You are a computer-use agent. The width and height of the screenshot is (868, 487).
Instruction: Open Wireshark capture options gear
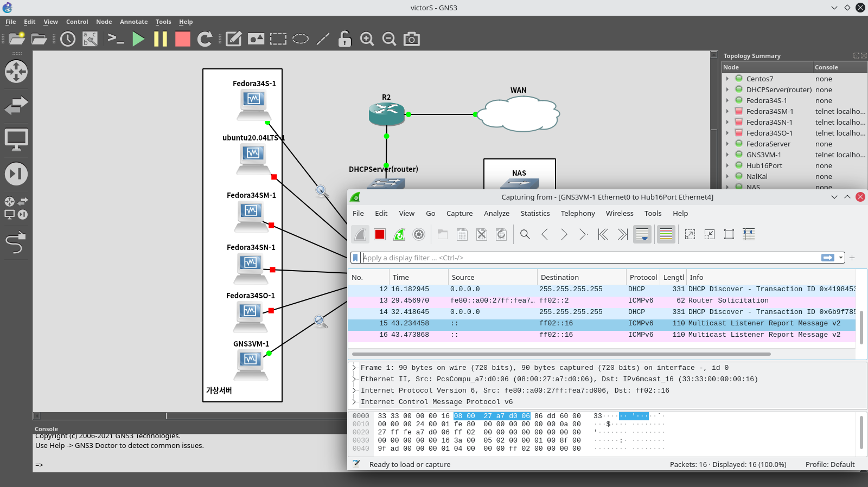coord(419,234)
